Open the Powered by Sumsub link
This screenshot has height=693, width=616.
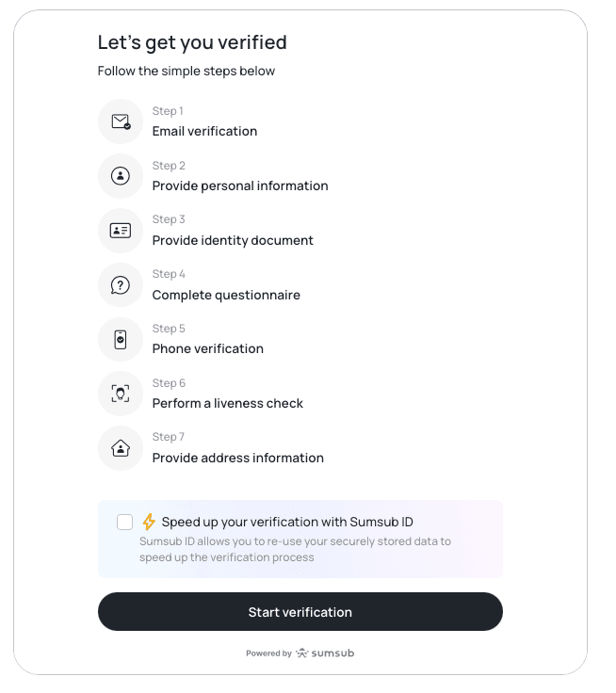300,653
